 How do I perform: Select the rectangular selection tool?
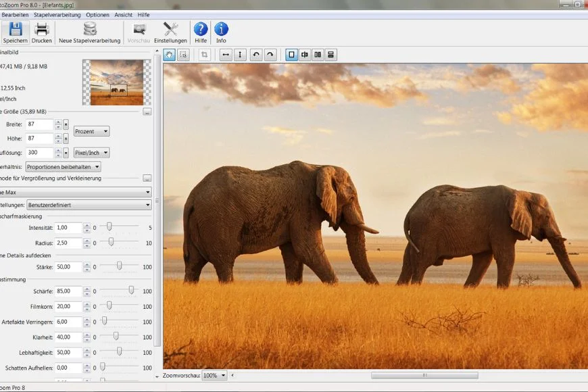pos(182,55)
